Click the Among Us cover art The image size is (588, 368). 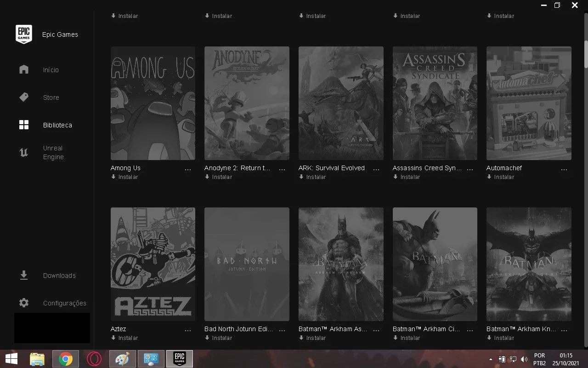click(153, 103)
